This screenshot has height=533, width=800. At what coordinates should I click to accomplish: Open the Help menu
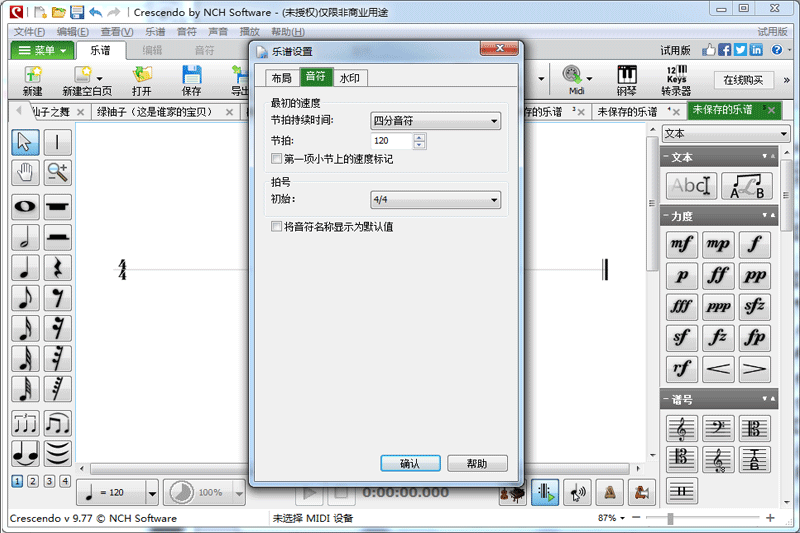click(x=288, y=32)
